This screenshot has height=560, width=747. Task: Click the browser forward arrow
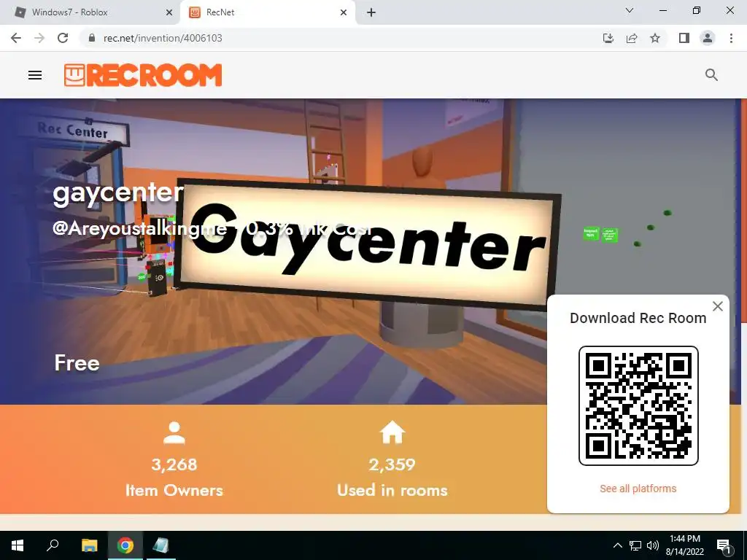click(x=39, y=38)
